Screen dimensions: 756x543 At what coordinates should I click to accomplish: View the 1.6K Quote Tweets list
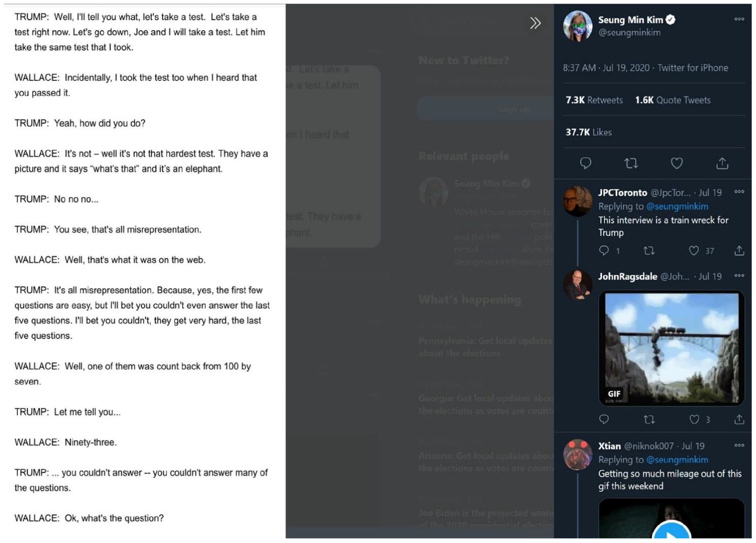coord(673,100)
